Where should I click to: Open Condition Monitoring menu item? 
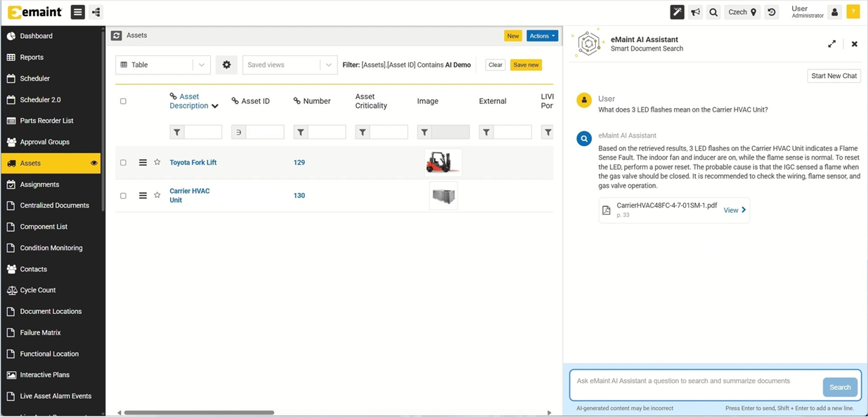[x=51, y=248]
